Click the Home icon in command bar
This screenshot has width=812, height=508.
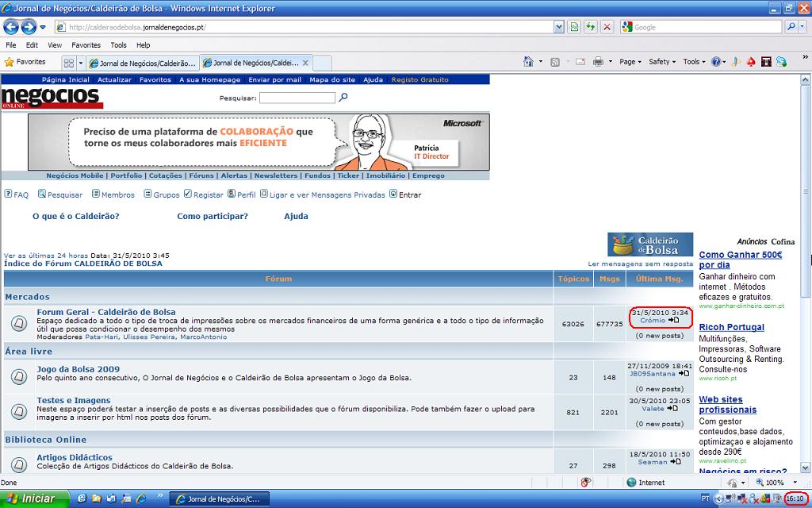click(528, 62)
